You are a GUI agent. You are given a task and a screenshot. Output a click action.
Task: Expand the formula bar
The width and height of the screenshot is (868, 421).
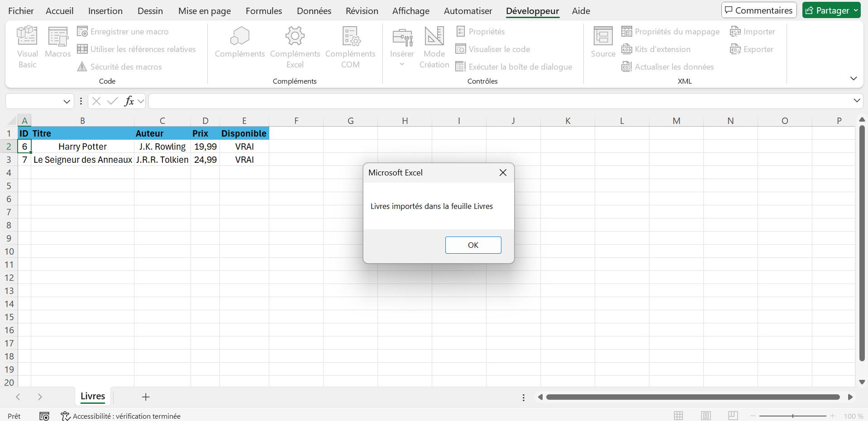point(857,100)
